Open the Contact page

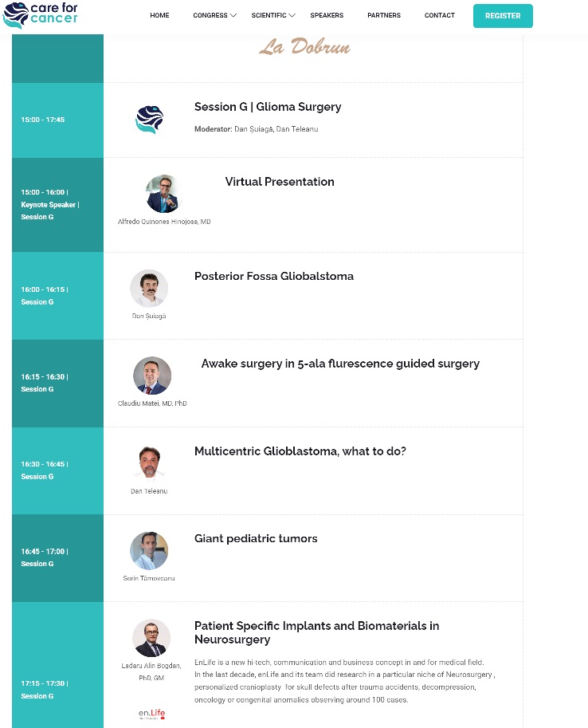440,15
